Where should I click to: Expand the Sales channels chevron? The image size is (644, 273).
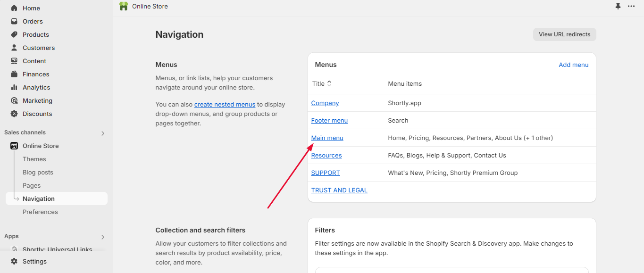[x=103, y=133]
